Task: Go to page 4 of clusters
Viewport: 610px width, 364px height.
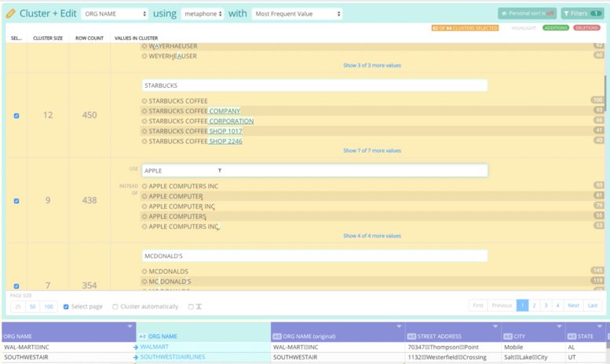Action: click(557, 305)
